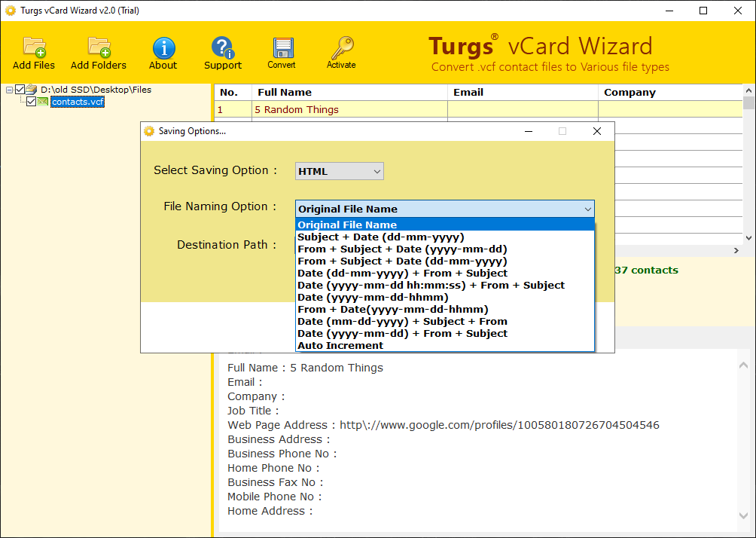The image size is (756, 538).
Task: Collapse the D:\old SSD\Desktop\Files tree node
Action: (9, 90)
